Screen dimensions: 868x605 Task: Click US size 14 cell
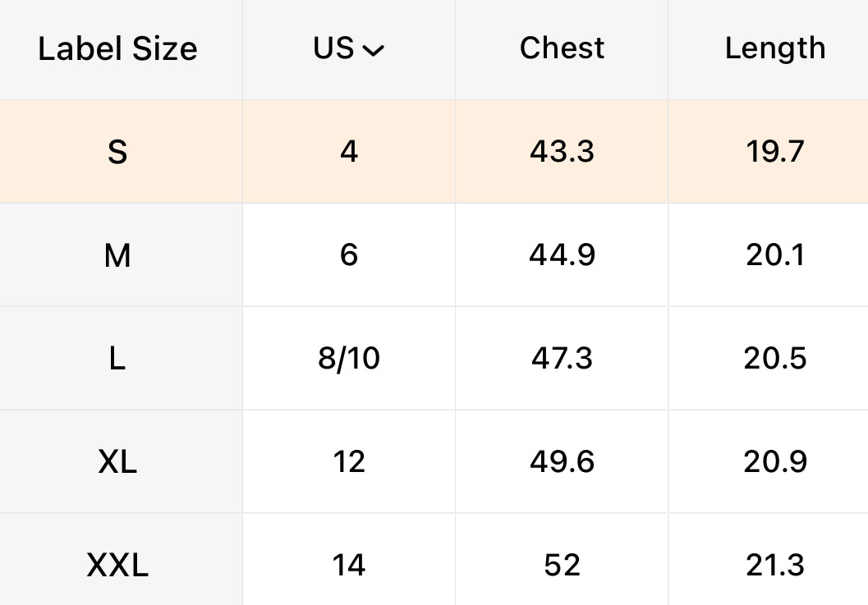point(349,565)
